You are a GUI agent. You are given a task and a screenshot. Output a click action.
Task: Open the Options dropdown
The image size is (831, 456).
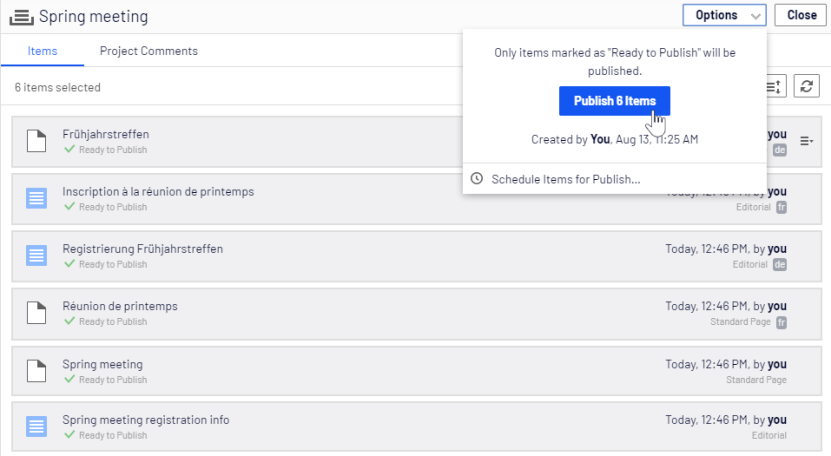(725, 15)
